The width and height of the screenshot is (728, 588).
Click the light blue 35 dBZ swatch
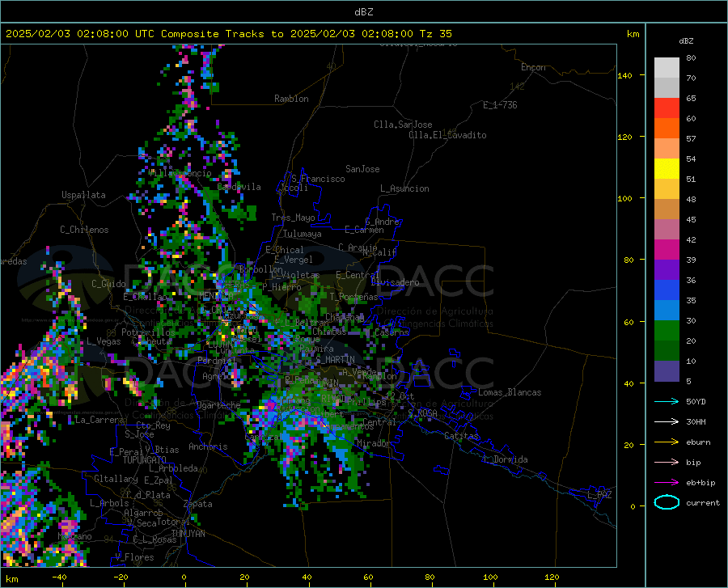tap(667, 311)
